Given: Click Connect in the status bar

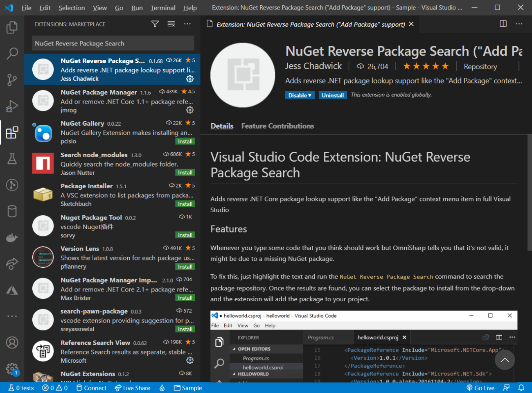Looking at the screenshot, I should tap(91, 388).
